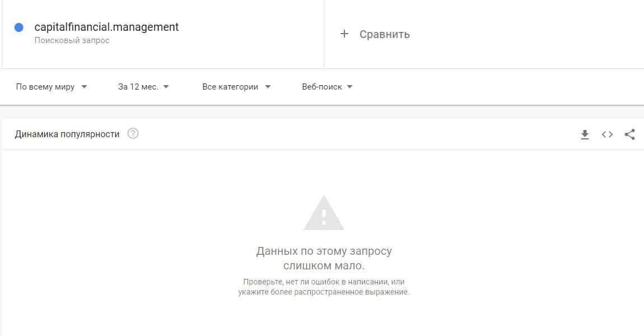Screen dimensions: 644x336
Task: Click the plus icon beside Сравнить
Action: point(344,34)
